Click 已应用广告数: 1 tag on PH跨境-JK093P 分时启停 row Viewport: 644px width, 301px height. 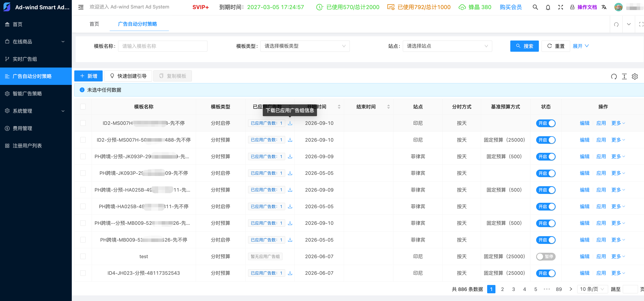point(266,173)
